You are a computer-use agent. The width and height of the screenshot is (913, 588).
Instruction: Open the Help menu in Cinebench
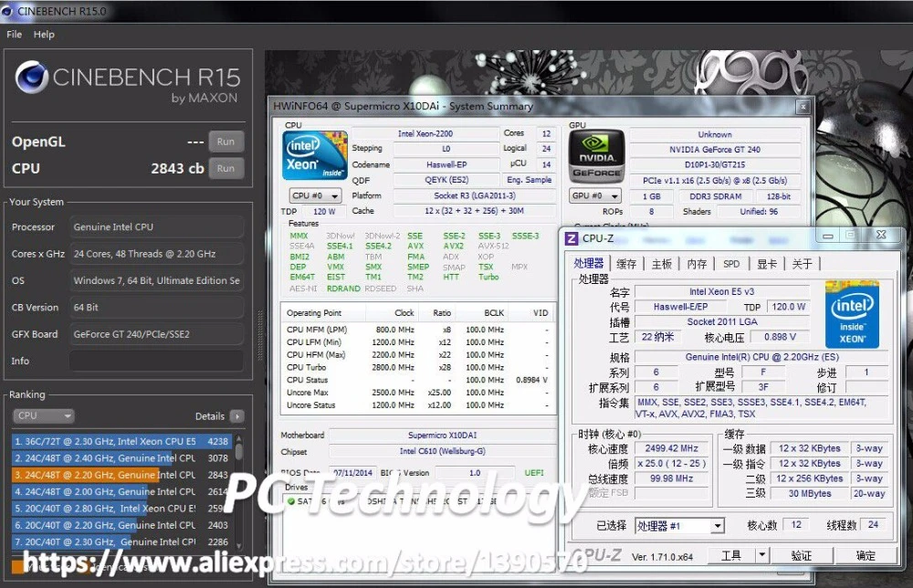click(x=44, y=35)
